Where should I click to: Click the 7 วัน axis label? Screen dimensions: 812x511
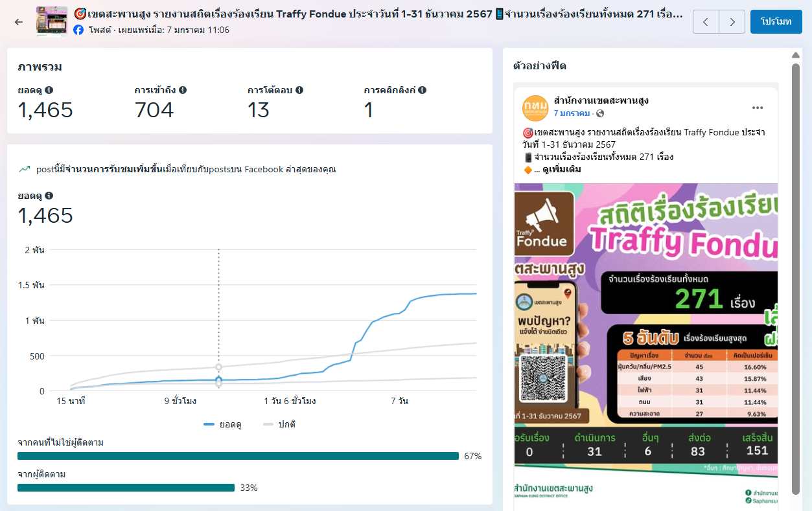[400, 402]
